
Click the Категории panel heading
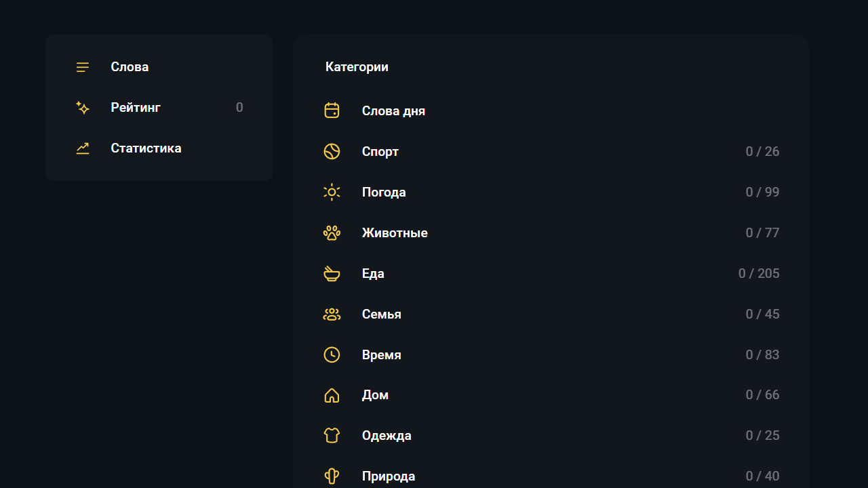point(357,66)
